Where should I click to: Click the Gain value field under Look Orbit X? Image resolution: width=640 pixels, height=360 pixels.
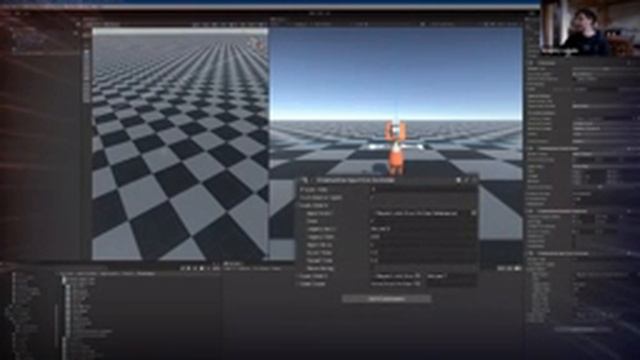click(x=423, y=221)
